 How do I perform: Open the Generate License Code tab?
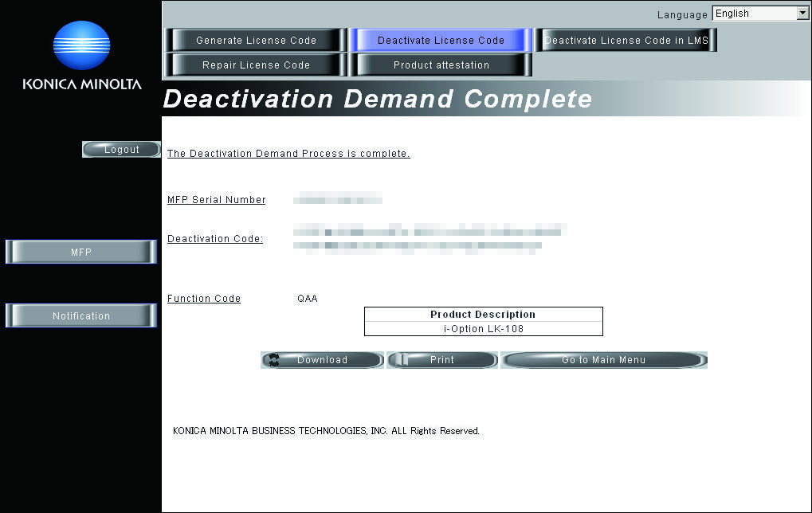pyautogui.click(x=256, y=41)
